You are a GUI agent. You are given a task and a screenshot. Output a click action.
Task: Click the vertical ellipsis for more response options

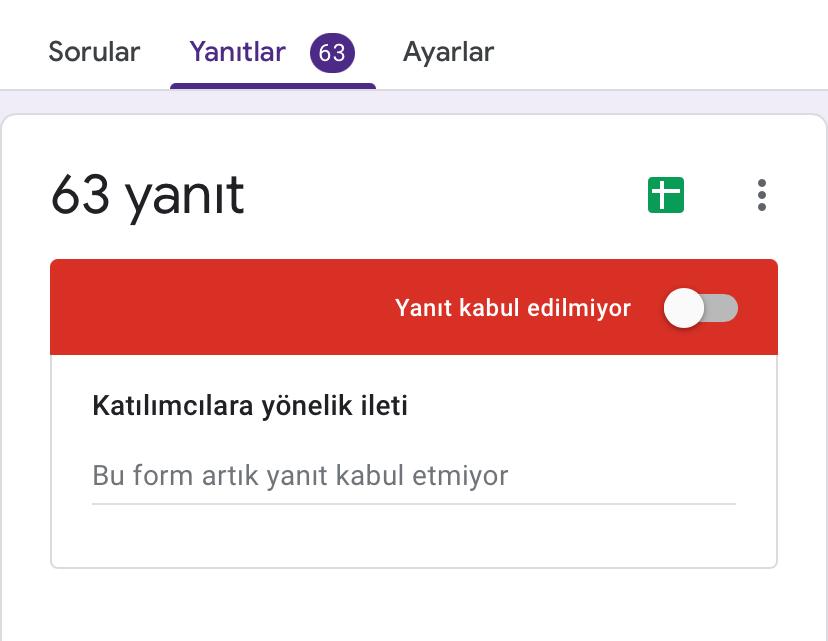tap(762, 196)
